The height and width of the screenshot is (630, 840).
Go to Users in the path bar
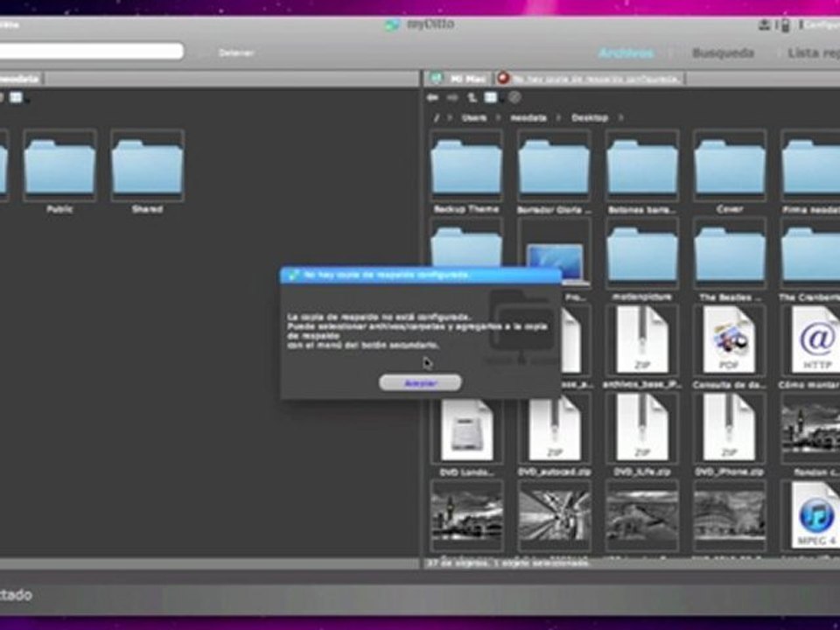[474, 117]
